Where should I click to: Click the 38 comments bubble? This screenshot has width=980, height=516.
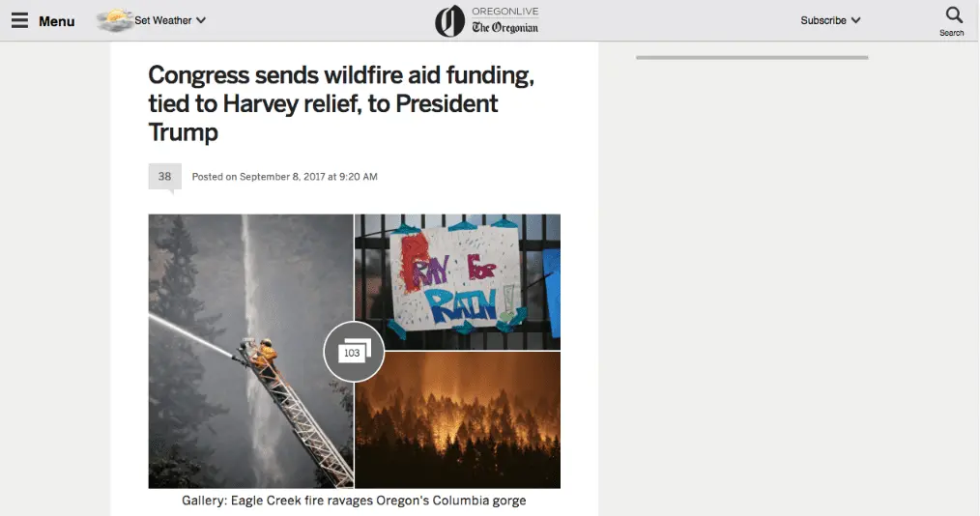[164, 178]
